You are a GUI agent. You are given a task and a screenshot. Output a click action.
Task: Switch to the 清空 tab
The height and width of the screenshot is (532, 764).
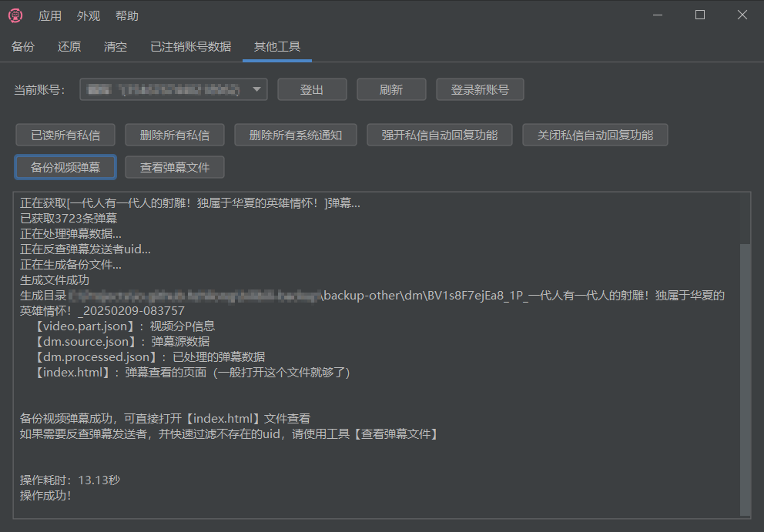point(115,46)
